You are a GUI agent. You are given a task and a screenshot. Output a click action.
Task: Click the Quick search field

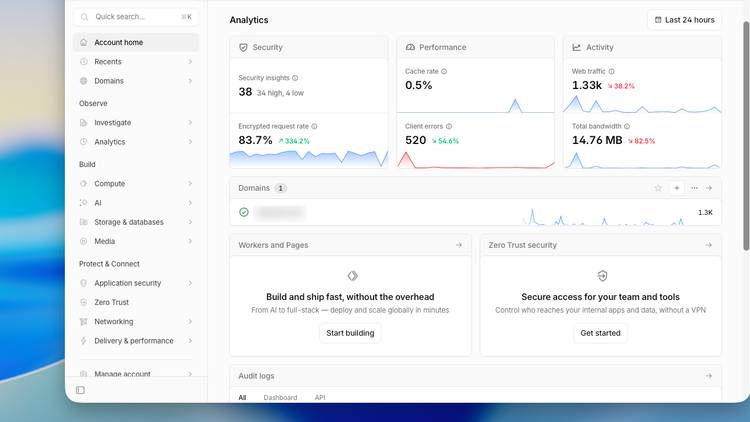(136, 17)
